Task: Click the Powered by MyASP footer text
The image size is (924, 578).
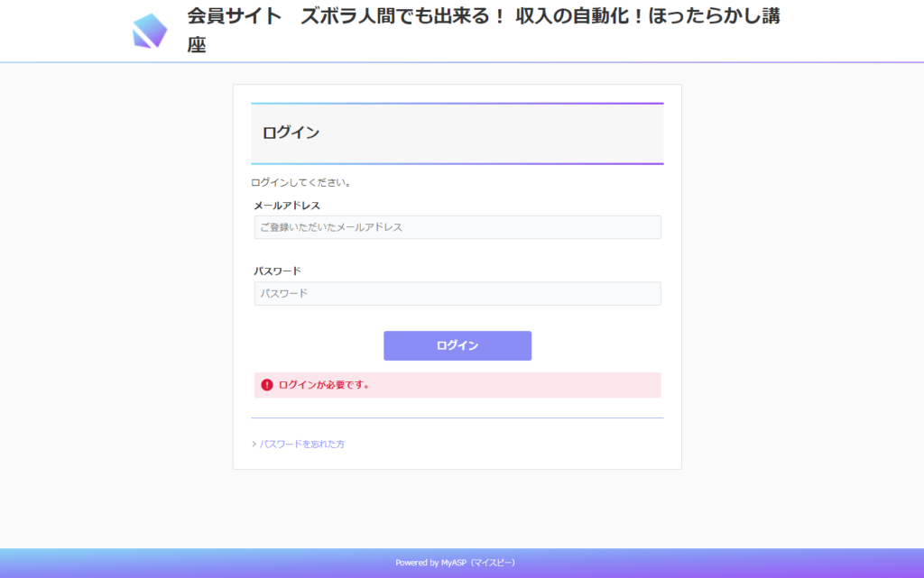Action: 456,563
